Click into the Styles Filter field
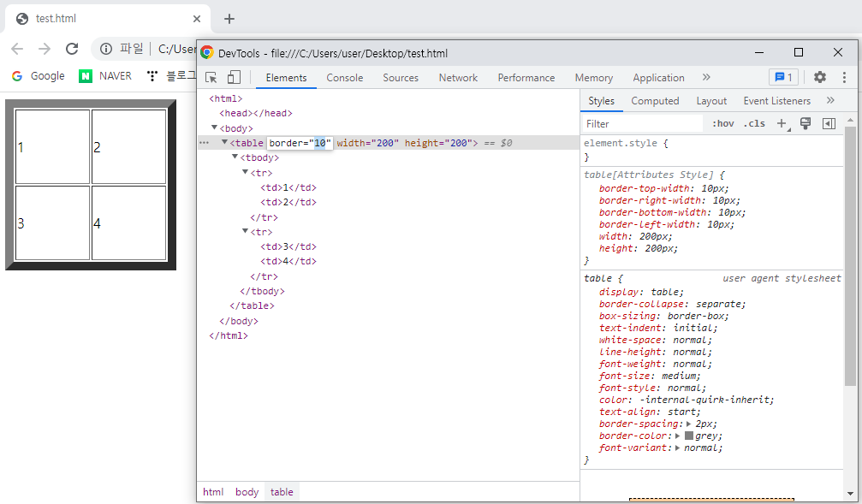The width and height of the screenshot is (862, 504). pyautogui.click(x=642, y=124)
